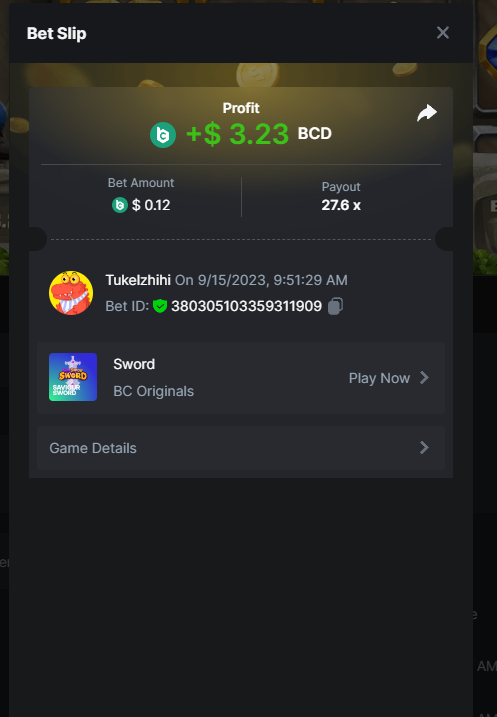The height and width of the screenshot is (717, 497).
Task: Click the BC Originals provider label
Action: point(154,391)
